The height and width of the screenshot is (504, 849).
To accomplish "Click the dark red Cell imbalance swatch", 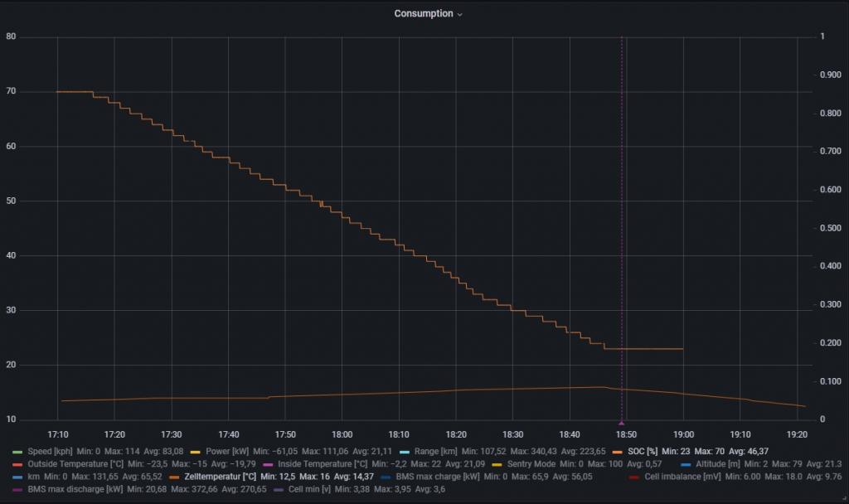I will coord(634,477).
